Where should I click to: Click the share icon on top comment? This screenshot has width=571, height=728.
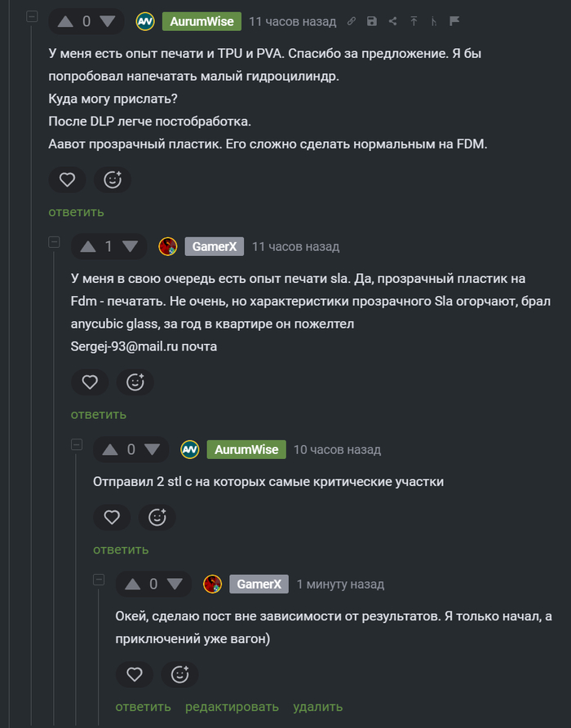point(393,21)
